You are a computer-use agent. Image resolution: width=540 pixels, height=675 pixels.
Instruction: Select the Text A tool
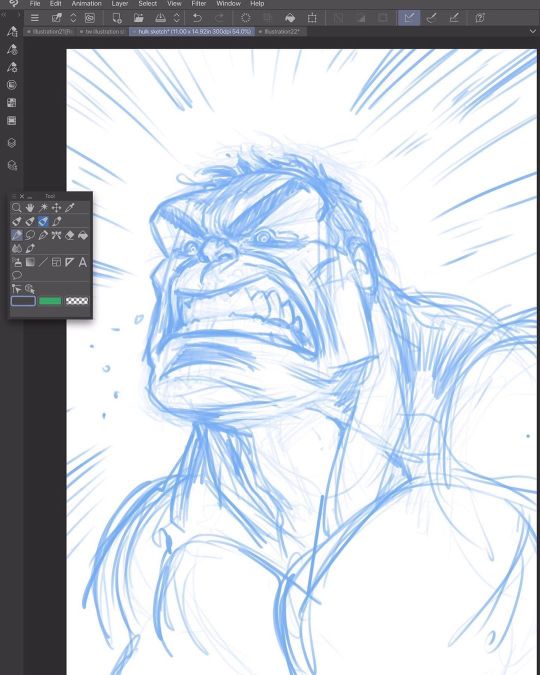(x=83, y=262)
